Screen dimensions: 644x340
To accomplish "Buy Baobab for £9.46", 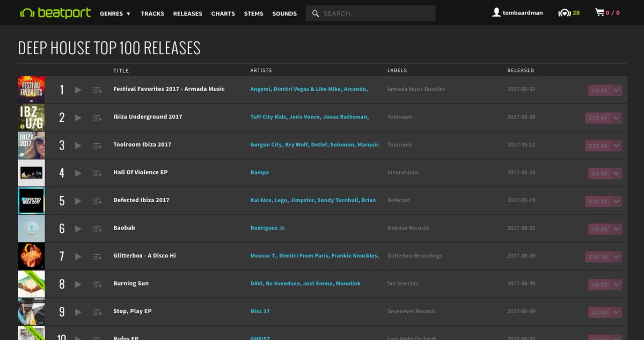I will (599, 229).
